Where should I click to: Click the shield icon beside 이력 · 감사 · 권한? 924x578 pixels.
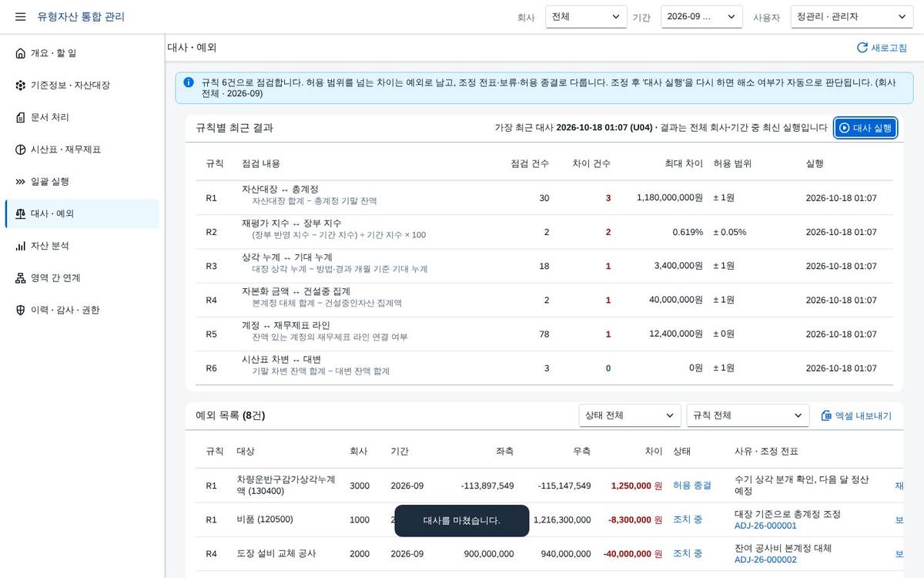point(20,310)
